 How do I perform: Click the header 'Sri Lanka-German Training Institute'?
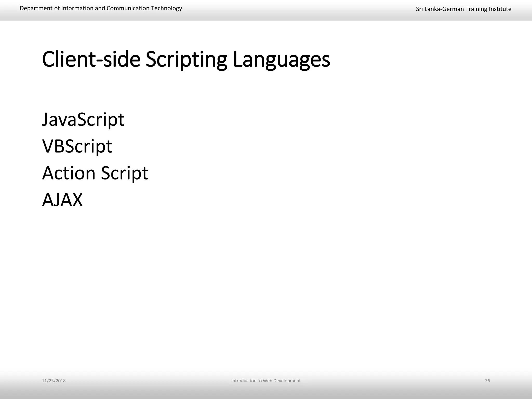(x=464, y=9)
